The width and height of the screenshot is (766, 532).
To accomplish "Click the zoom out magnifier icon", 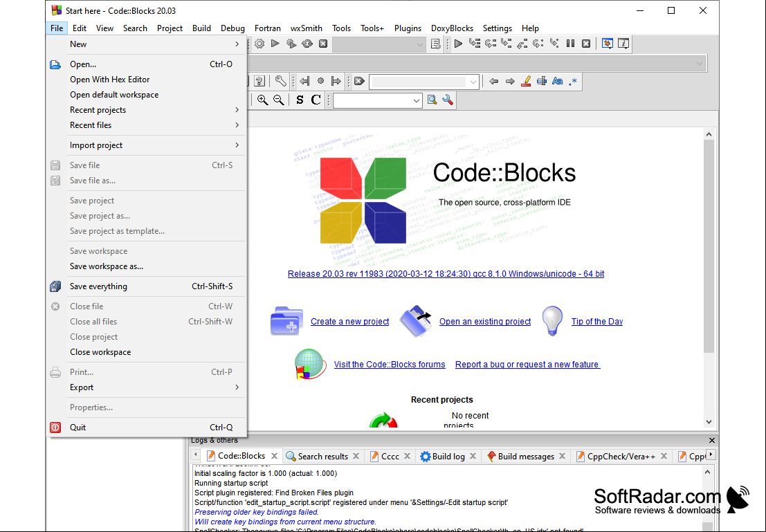I will (x=278, y=100).
